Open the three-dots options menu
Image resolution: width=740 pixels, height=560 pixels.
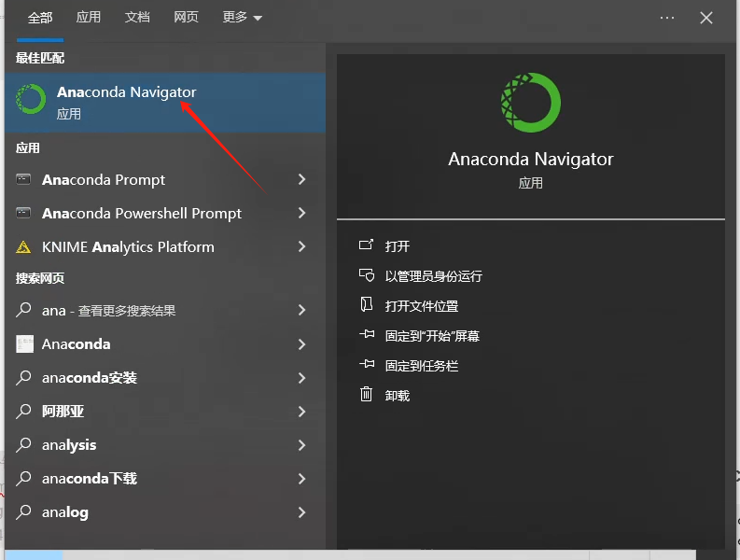tap(667, 18)
